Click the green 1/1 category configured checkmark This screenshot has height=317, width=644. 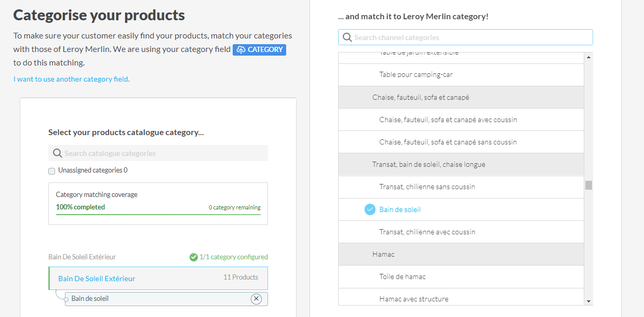[194, 257]
